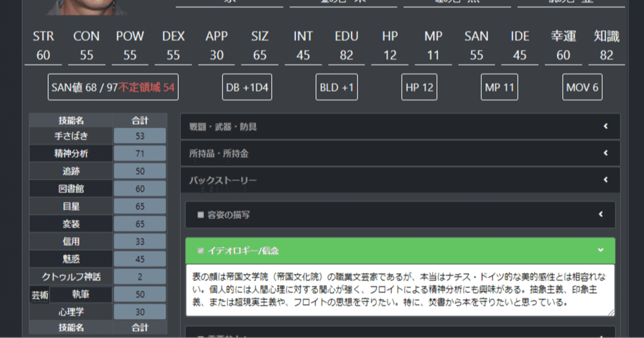Select the EDU value 82
The width and height of the screenshot is (644, 338).
[x=347, y=55]
